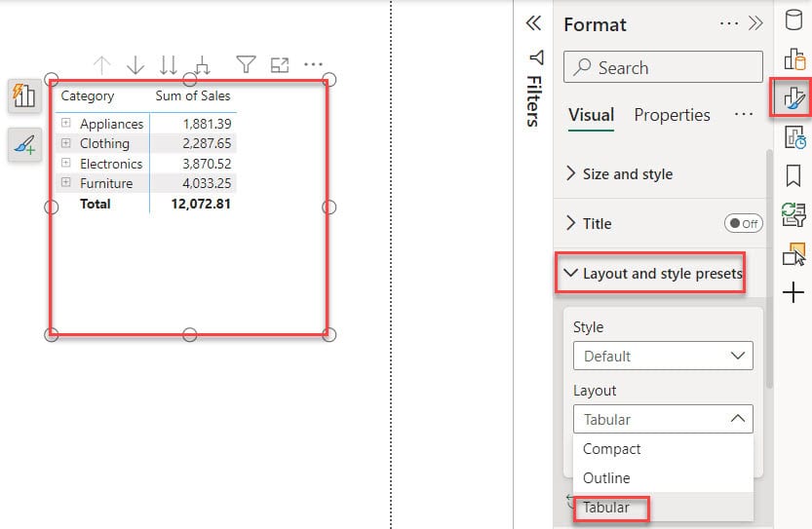
Task: Click the drill up arrow icon
Action: 102,65
